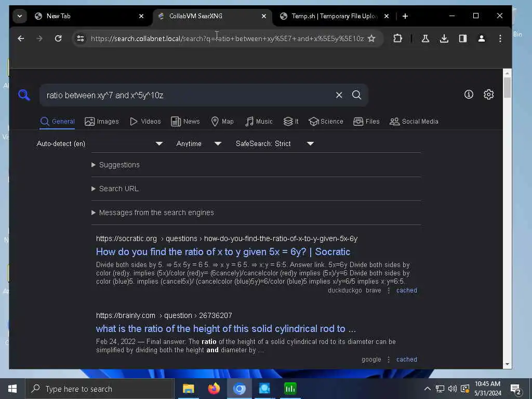Click the browser address bar URL

[228, 38]
